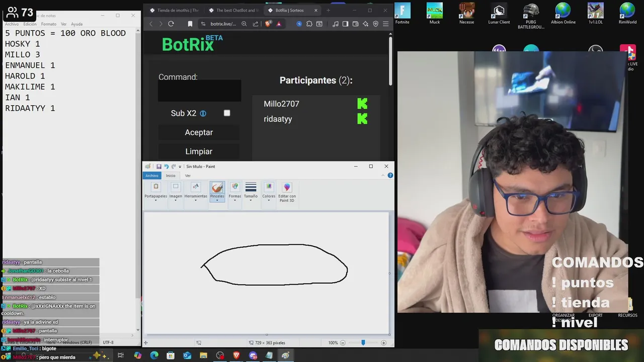Click the BotRix BETA logo

(x=192, y=43)
